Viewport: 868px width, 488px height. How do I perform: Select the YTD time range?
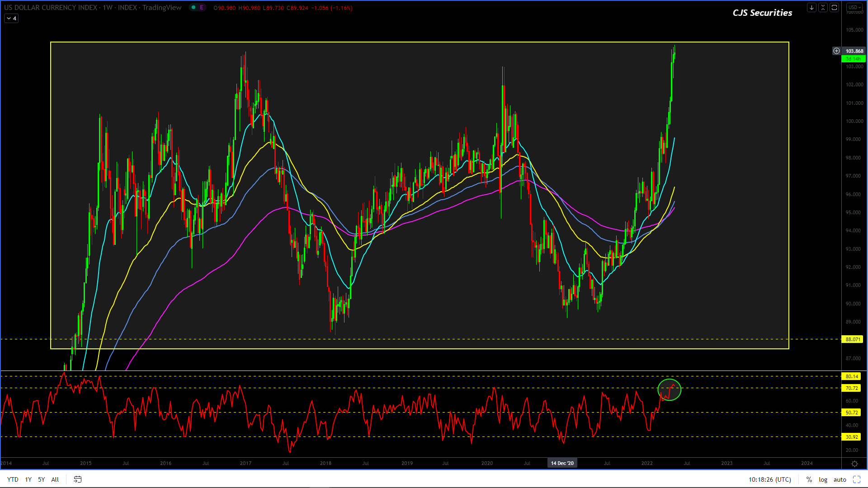coord(13,479)
